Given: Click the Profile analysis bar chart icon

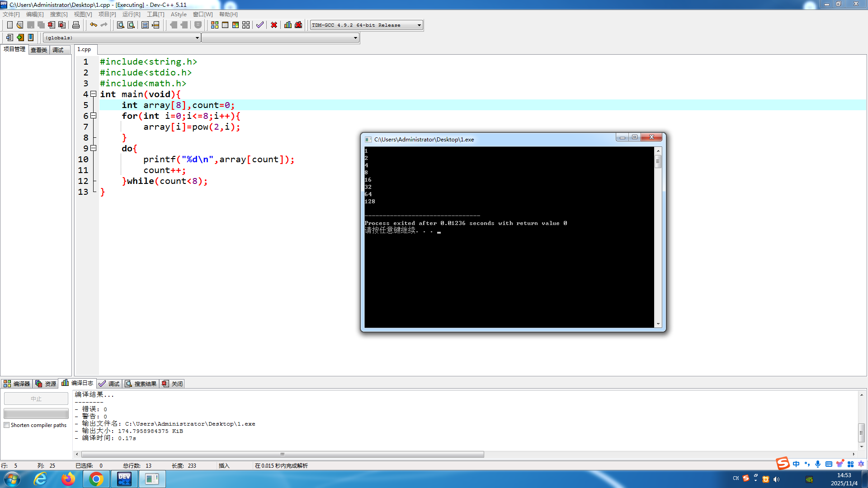Looking at the screenshot, I should point(288,25).
